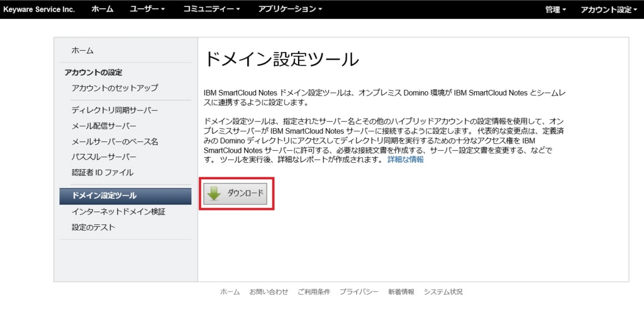The width and height of the screenshot is (644, 325).
Task: Open the 管理 dropdown menu
Action: [556, 10]
